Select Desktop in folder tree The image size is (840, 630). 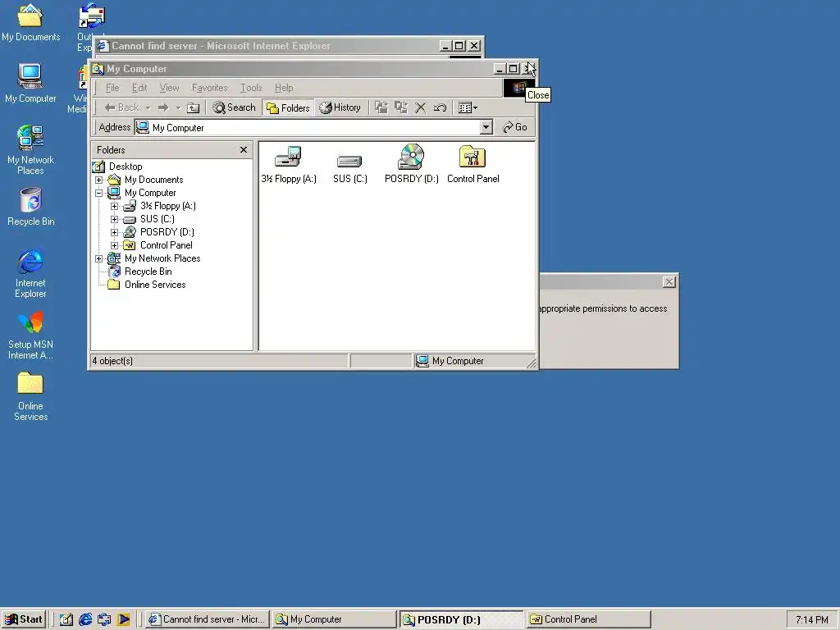pyautogui.click(x=126, y=167)
